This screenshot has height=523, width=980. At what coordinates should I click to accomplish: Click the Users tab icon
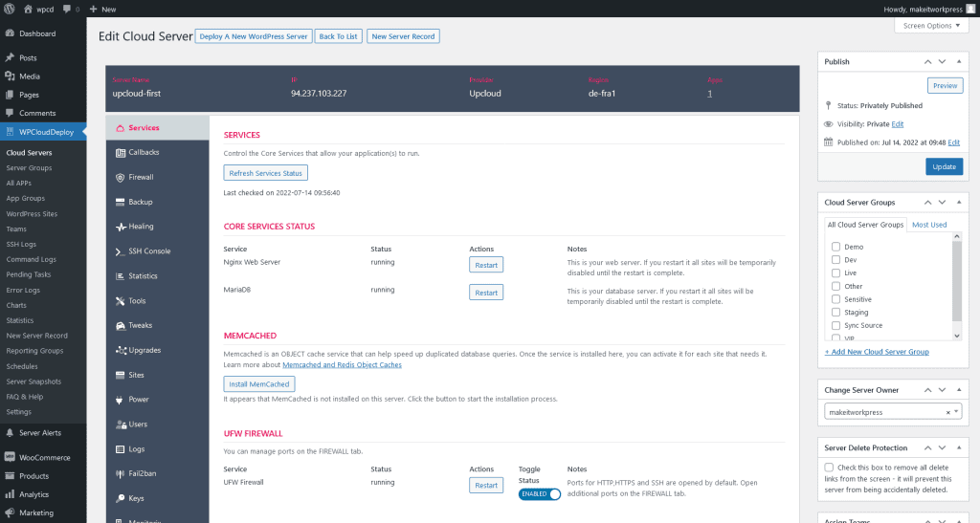pos(121,425)
